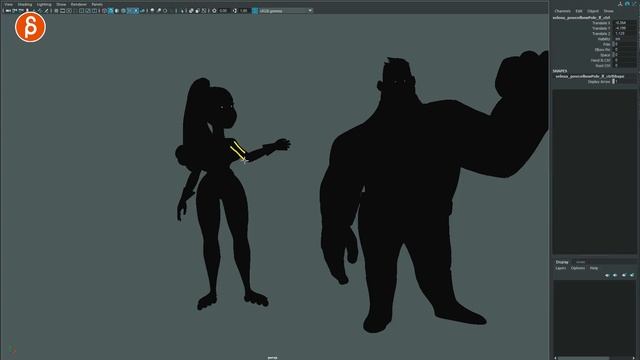Switch to the Display tab in Layer Editor
The width and height of the screenshot is (640, 360).
coord(562,262)
